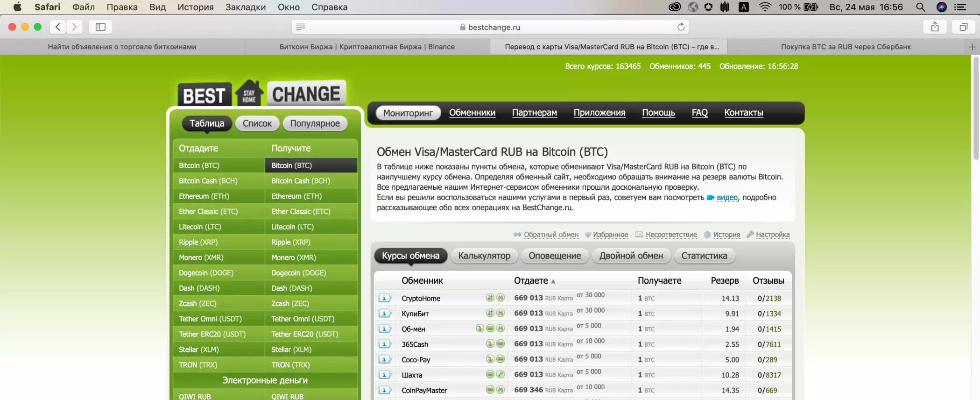Sort table by Резерв column header

pyautogui.click(x=725, y=281)
